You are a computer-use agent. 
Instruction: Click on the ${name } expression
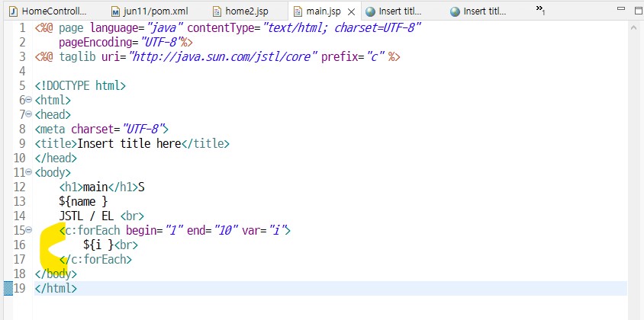click(83, 201)
